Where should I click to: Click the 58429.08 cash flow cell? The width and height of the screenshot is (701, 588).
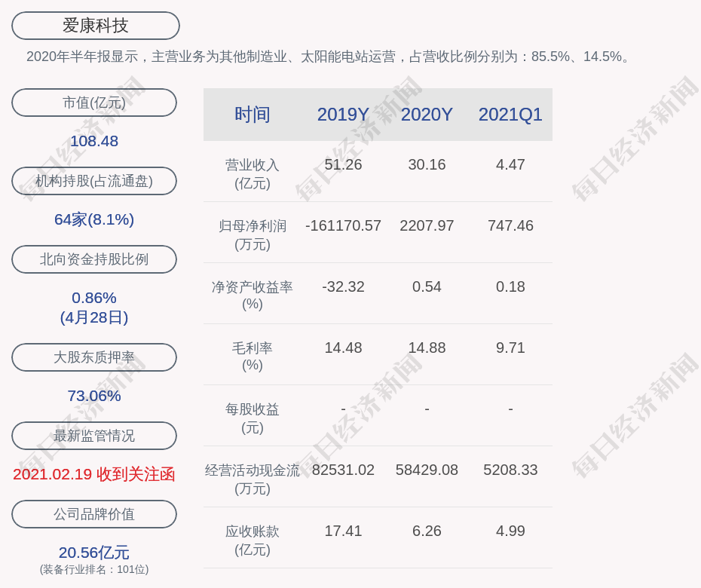tap(427, 470)
